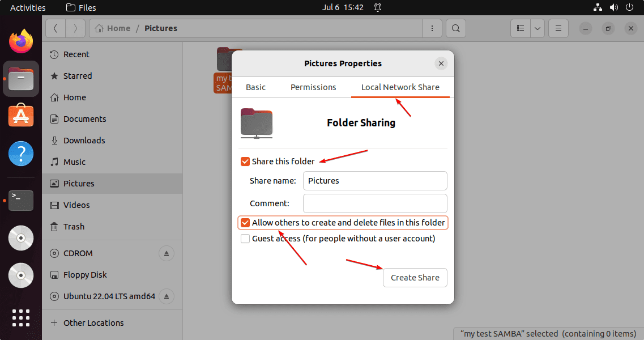
Task: Uncheck the Share this folder checkbox
Action: [x=245, y=161]
